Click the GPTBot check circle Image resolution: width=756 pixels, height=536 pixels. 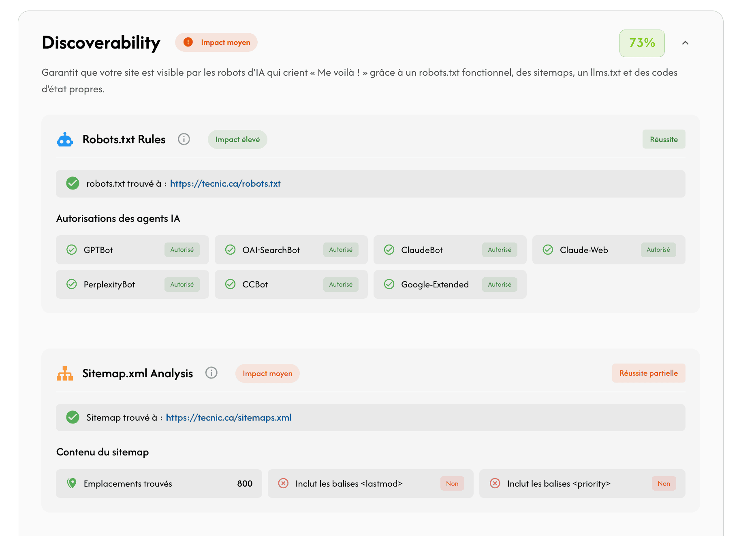coord(72,250)
